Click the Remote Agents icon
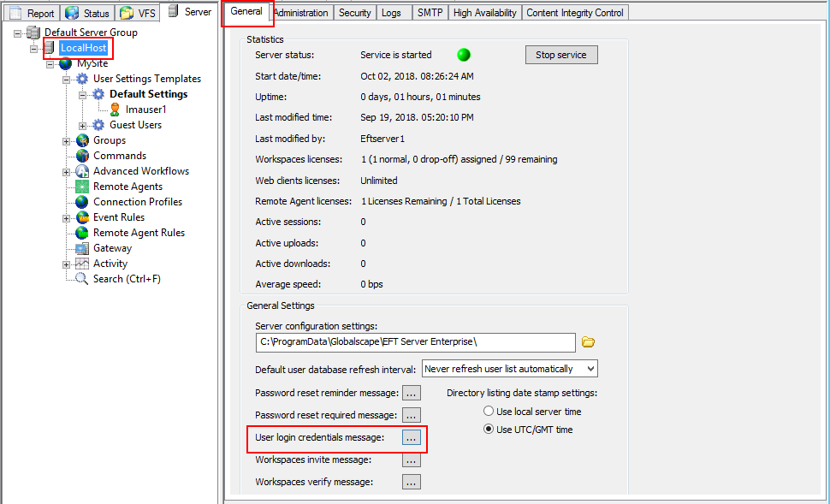This screenshot has width=830, height=504. tap(82, 187)
